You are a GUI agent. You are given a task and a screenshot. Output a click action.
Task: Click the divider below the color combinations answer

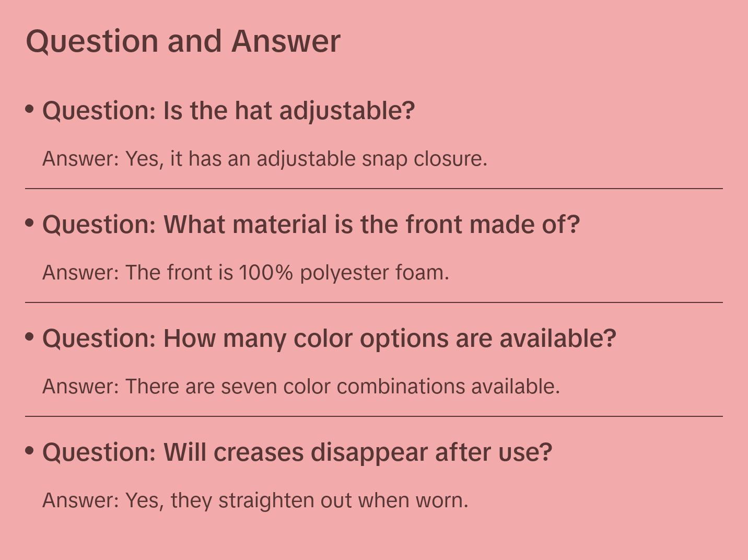[x=374, y=416]
